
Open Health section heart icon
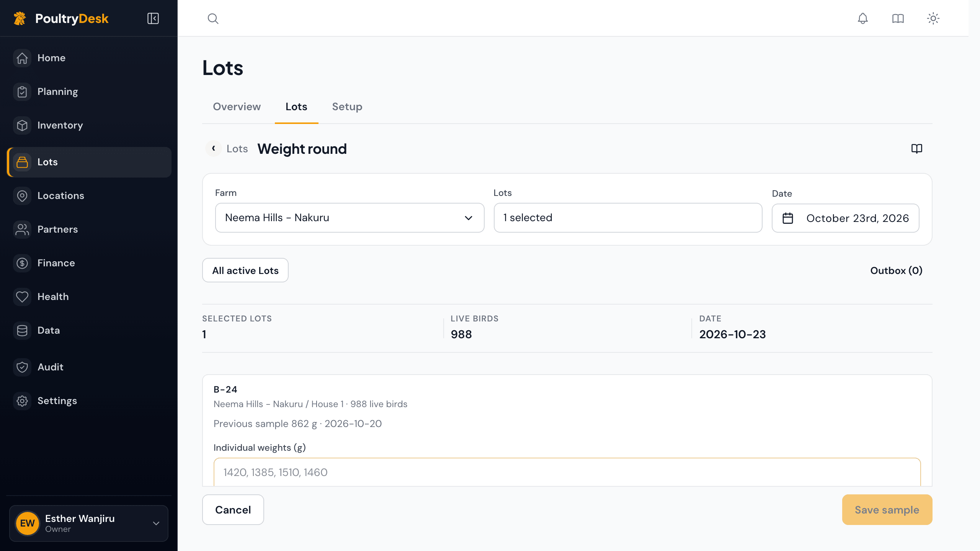click(22, 297)
